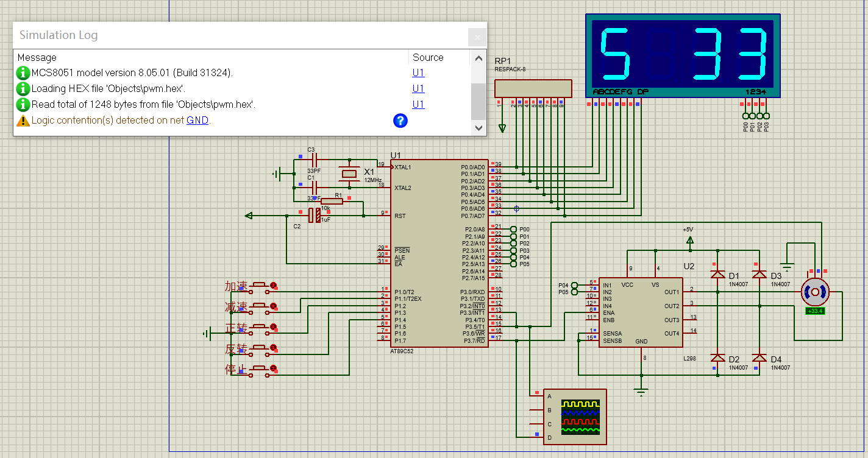868x458 pixels.
Task: Click the log scrollbar up arrow
Action: tap(478, 58)
